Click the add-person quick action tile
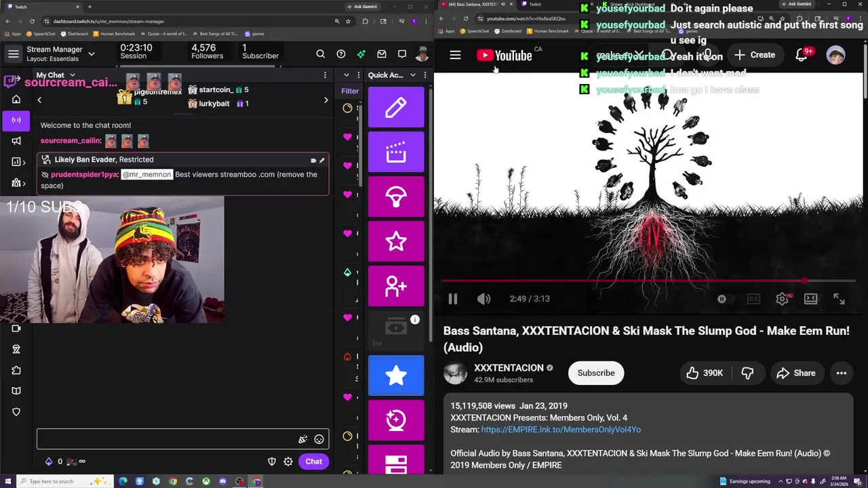The image size is (868, 488). click(396, 286)
